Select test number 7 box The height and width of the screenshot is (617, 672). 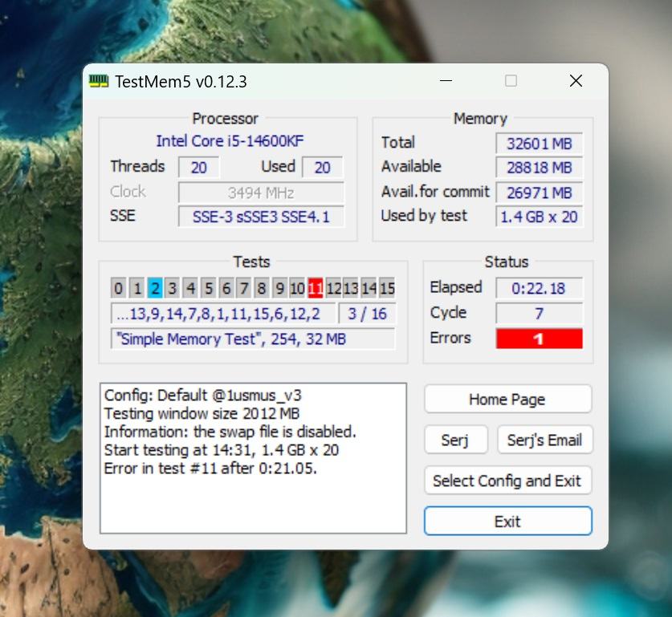tap(244, 288)
